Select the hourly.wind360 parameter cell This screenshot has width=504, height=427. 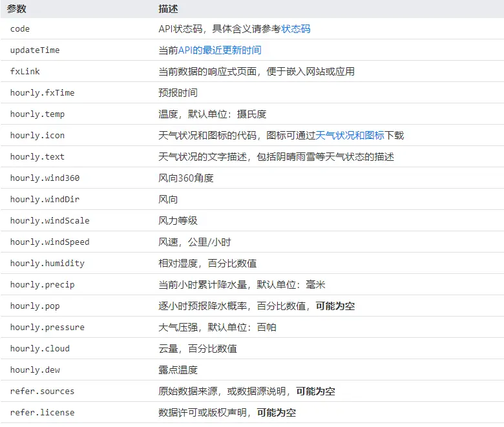[x=45, y=178]
